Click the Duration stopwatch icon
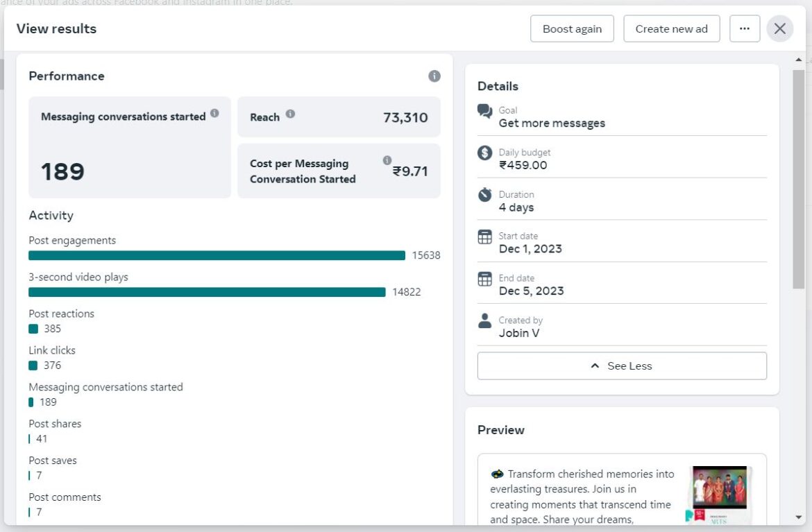Viewport: 812px width, 532px height. pos(484,195)
